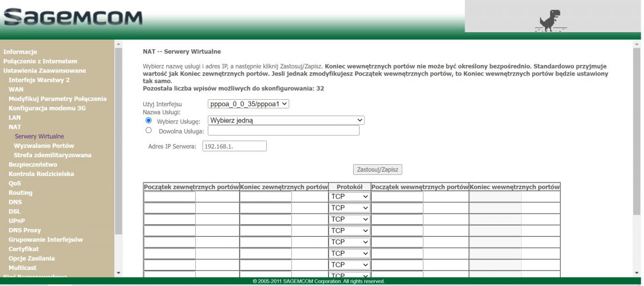Screen dimensions: 644x286
Task: Click second row Początek zewnętrznych portów field
Action: tap(170, 208)
